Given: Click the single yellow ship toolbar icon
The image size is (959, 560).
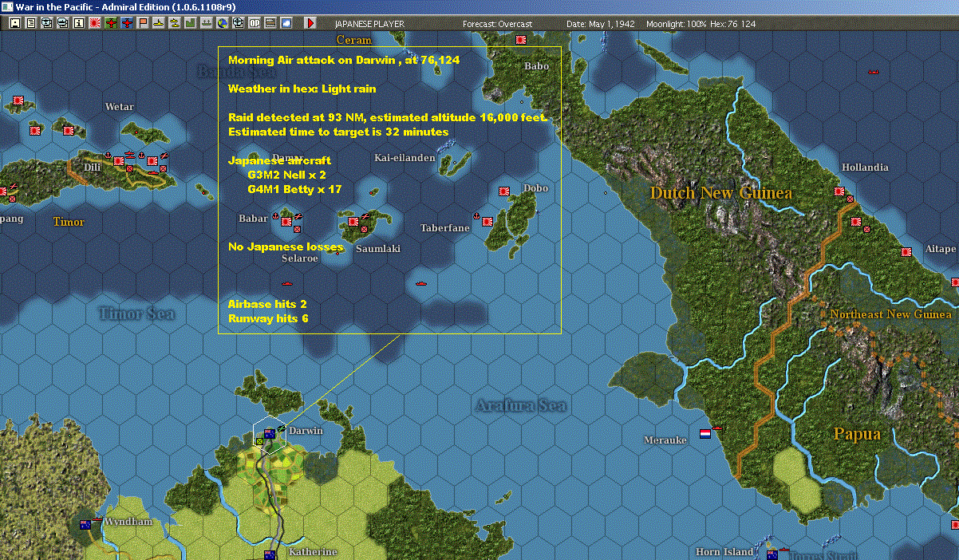Looking at the screenshot, I should pyautogui.click(x=160, y=23).
